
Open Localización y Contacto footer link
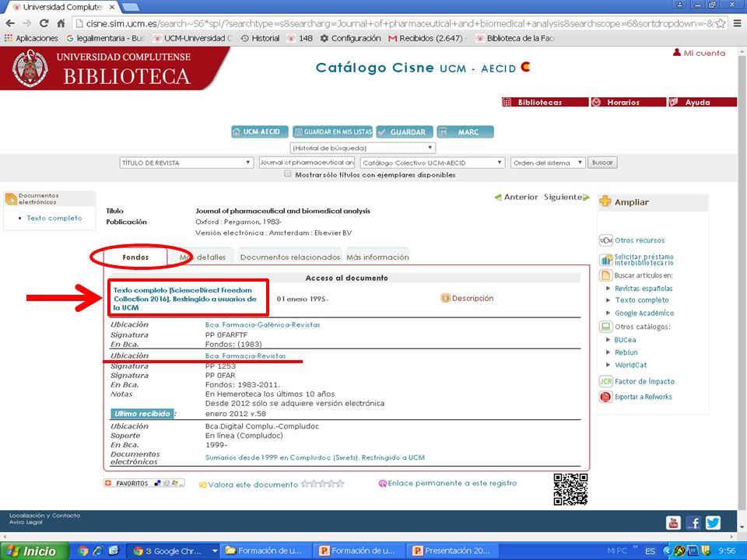click(45, 515)
